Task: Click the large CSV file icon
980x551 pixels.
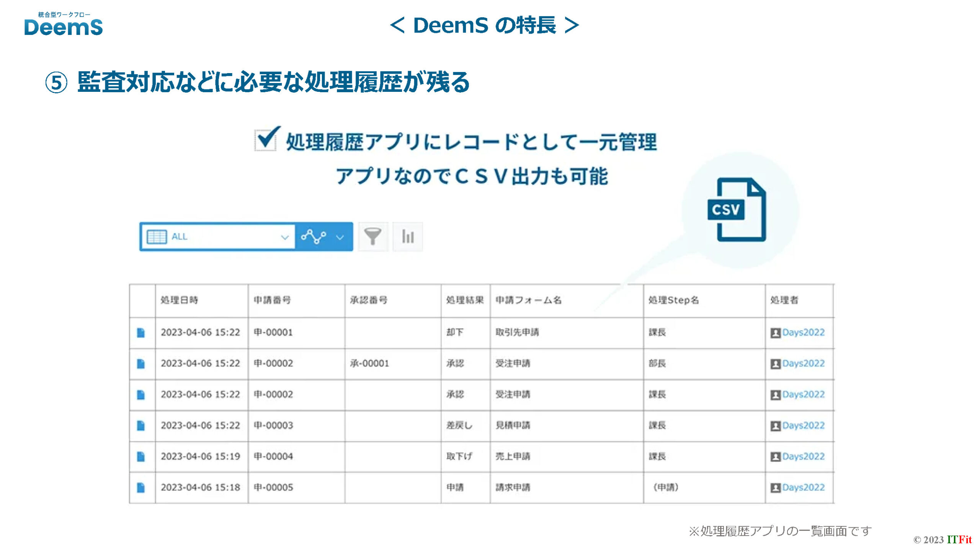Action: point(737,210)
